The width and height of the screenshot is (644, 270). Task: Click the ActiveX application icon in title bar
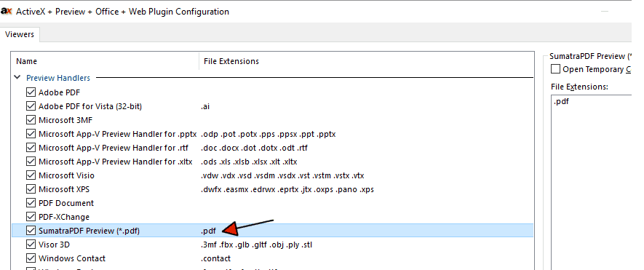tap(6, 12)
